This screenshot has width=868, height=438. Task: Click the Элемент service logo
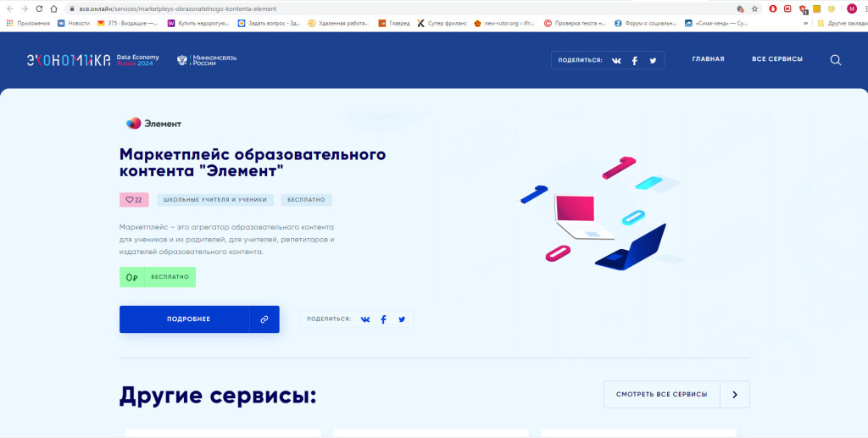tap(154, 124)
